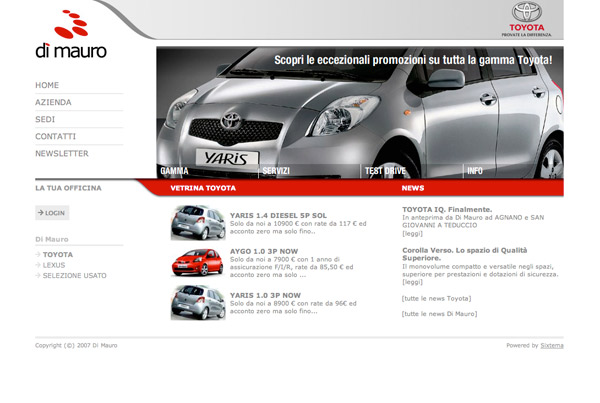Click the Toyota logo in header
This screenshot has height=403, width=600.
[527, 20]
